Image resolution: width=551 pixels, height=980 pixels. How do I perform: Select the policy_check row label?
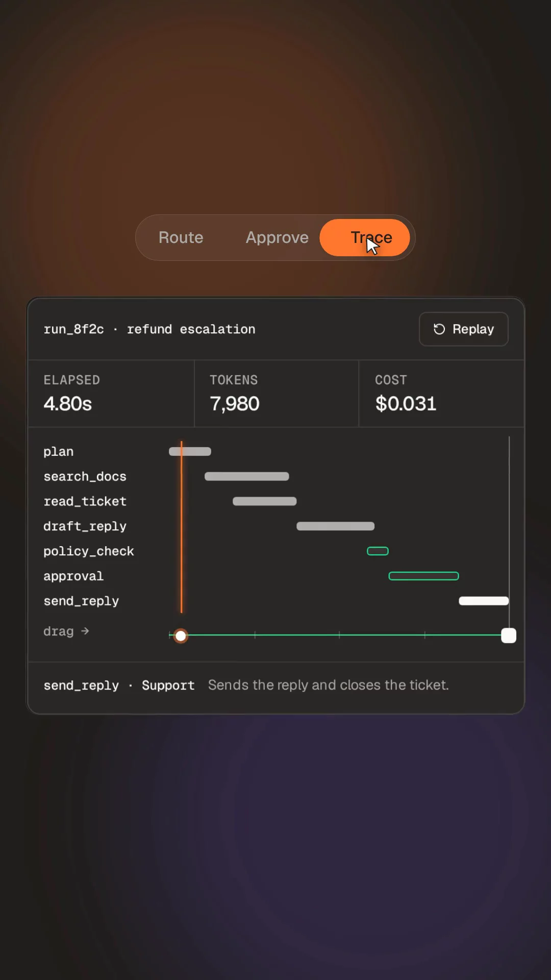[89, 551]
